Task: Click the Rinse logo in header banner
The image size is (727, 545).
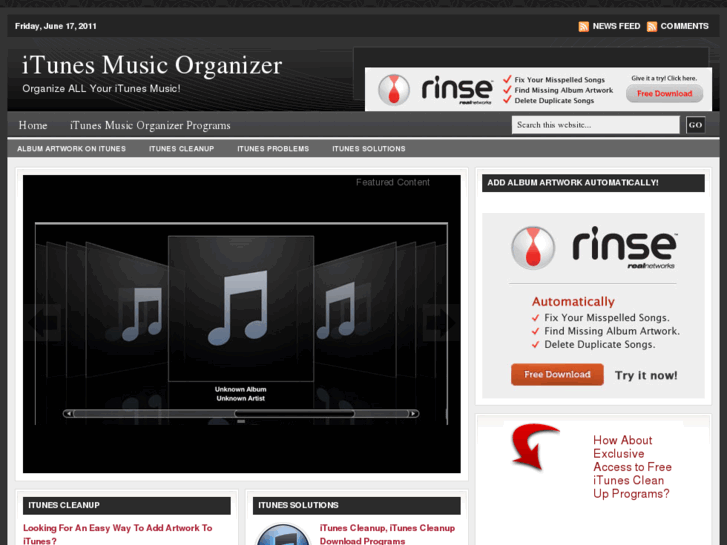Action: 434,90
